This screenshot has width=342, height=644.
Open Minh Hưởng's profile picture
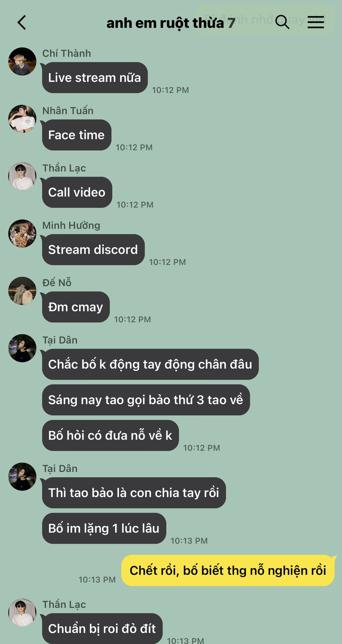click(22, 233)
